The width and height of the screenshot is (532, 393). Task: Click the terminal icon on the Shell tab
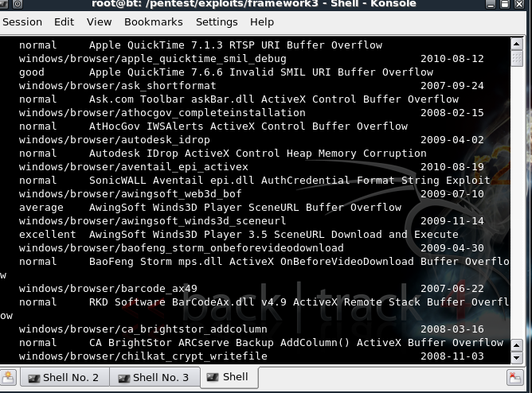(213, 377)
